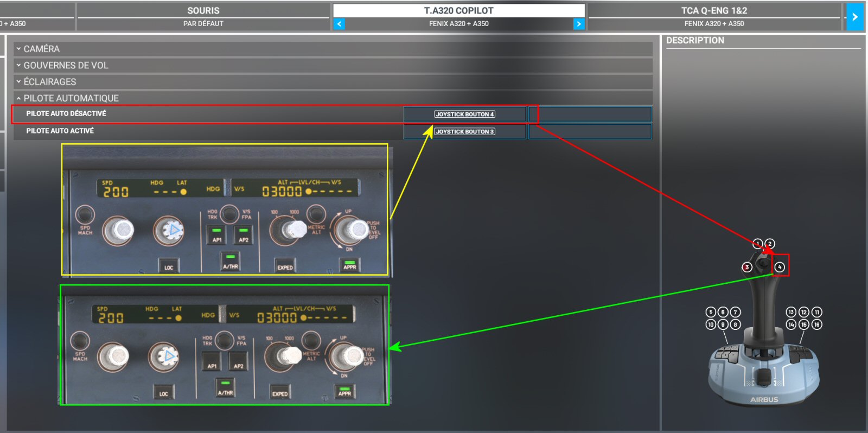Toggle A/THR in the yellow-framed autopilot panel
The image size is (868, 433).
(230, 262)
